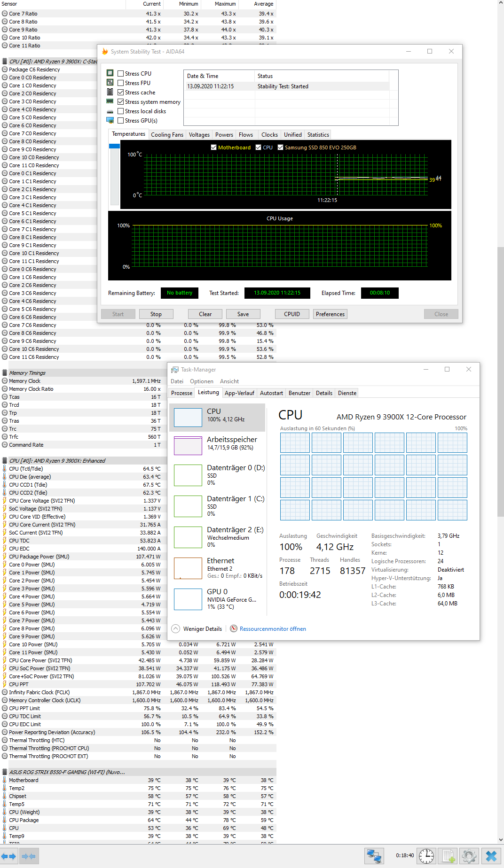
Task: Open HWiNFO network remote monitoring icon
Action: 374,856
